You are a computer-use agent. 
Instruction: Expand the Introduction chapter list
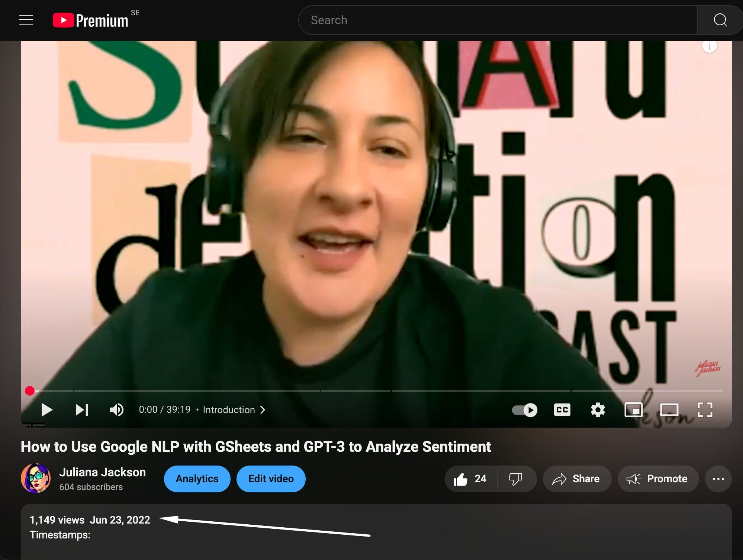coord(234,410)
